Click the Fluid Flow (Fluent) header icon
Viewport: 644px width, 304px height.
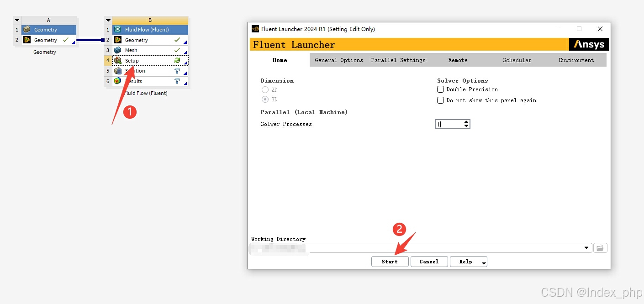click(117, 30)
